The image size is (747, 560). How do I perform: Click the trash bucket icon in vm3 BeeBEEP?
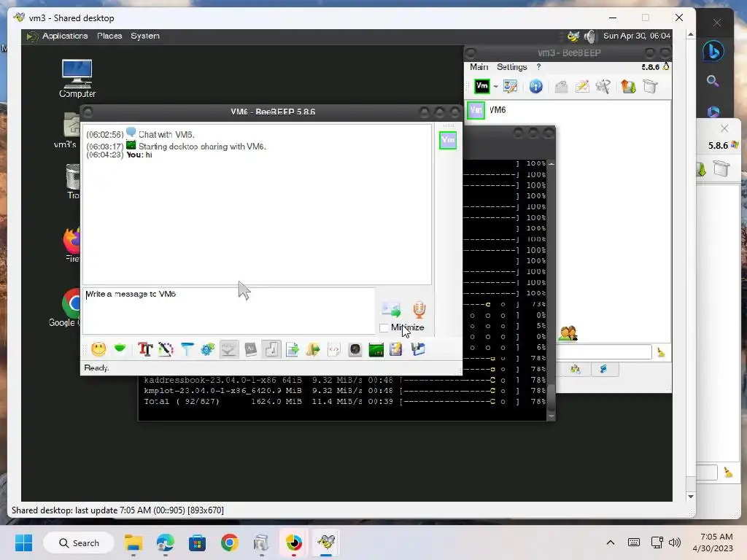650,86
